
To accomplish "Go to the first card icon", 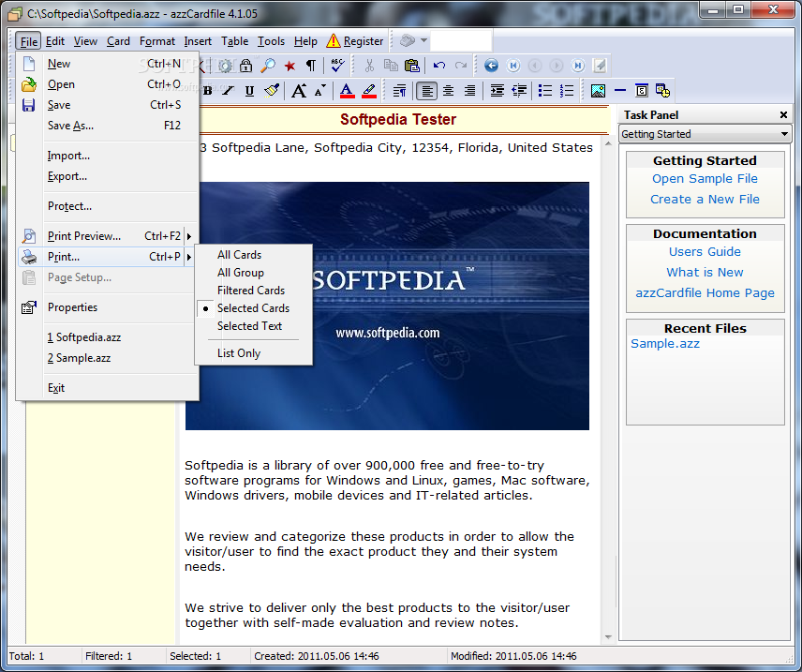I will pyautogui.click(x=513, y=66).
